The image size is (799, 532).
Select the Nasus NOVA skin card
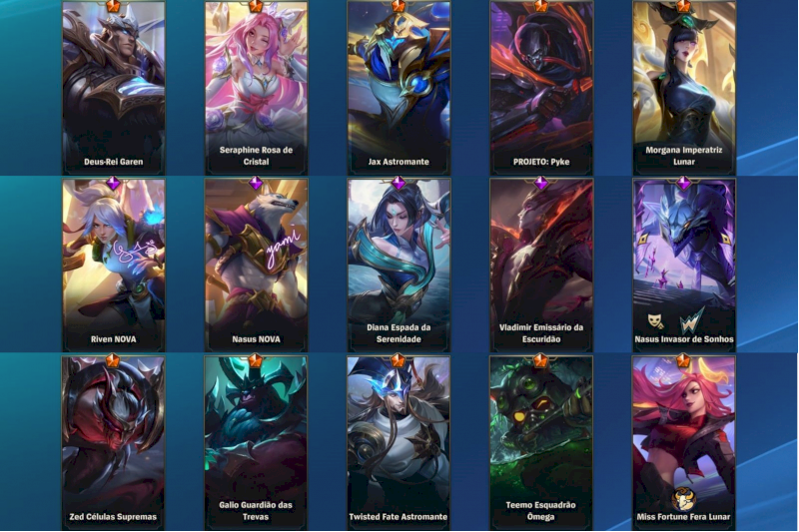[256, 266]
